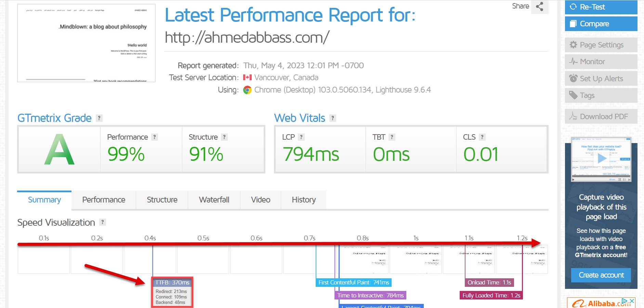The image size is (644, 308).
Task: Open the CLS help question mark
Action: tap(482, 137)
